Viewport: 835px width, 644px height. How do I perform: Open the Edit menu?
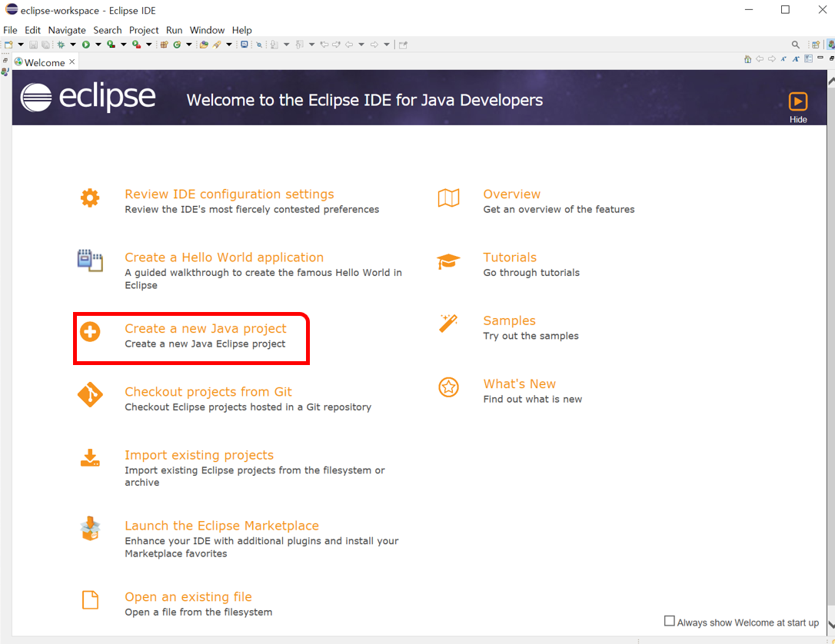click(x=32, y=30)
